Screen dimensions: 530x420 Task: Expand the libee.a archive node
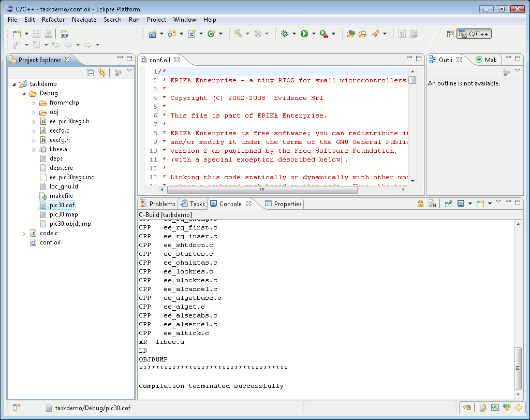(x=34, y=149)
